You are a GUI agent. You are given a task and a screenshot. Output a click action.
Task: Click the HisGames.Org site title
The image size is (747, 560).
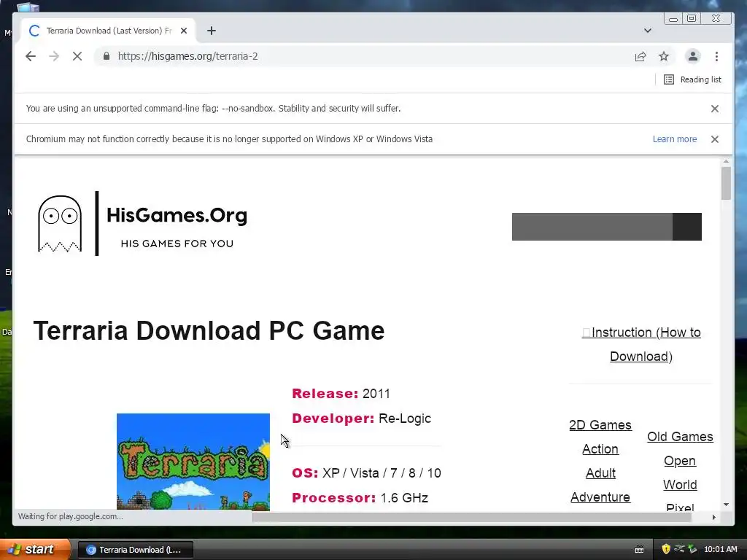[x=177, y=215]
